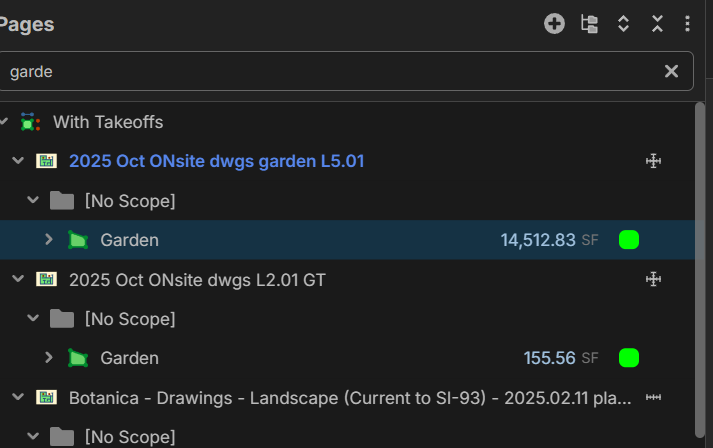Click the ruler icon on Botanica page
The width and height of the screenshot is (713, 448).
coord(654,397)
